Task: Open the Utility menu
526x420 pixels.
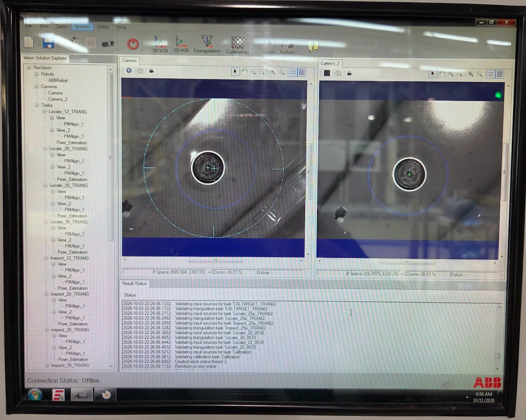Action: (103, 27)
